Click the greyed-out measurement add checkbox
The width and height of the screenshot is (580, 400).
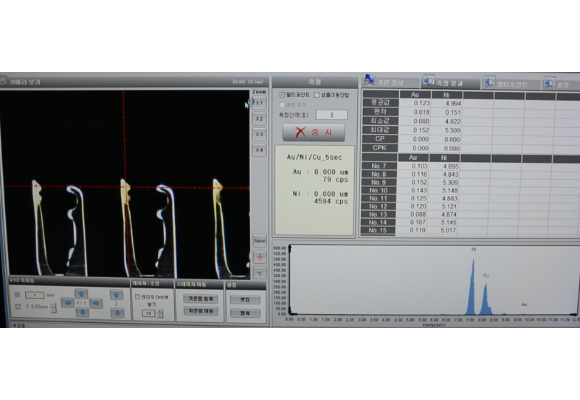(x=282, y=105)
